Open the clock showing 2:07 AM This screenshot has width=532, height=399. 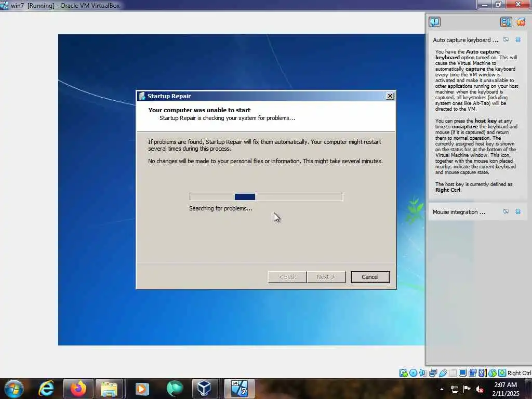(506, 389)
